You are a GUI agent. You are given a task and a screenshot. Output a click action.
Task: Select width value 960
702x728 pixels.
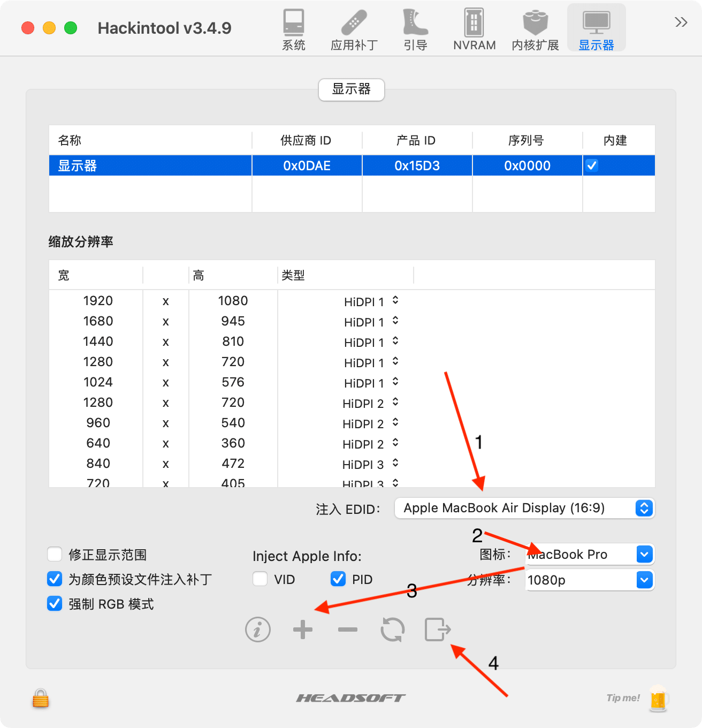click(98, 423)
